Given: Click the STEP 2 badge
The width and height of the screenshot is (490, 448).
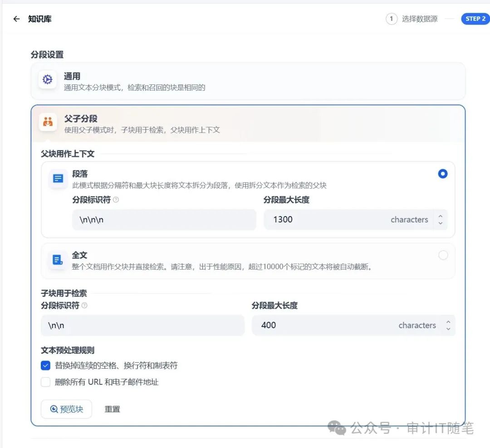Looking at the screenshot, I should coord(475,19).
